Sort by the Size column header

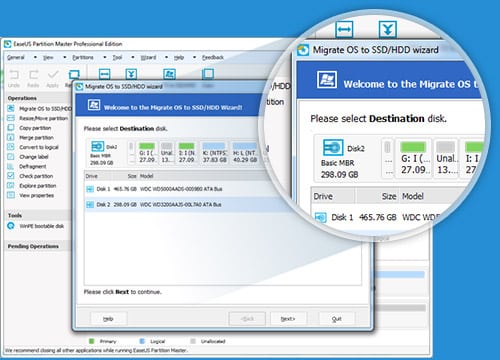pos(125,176)
